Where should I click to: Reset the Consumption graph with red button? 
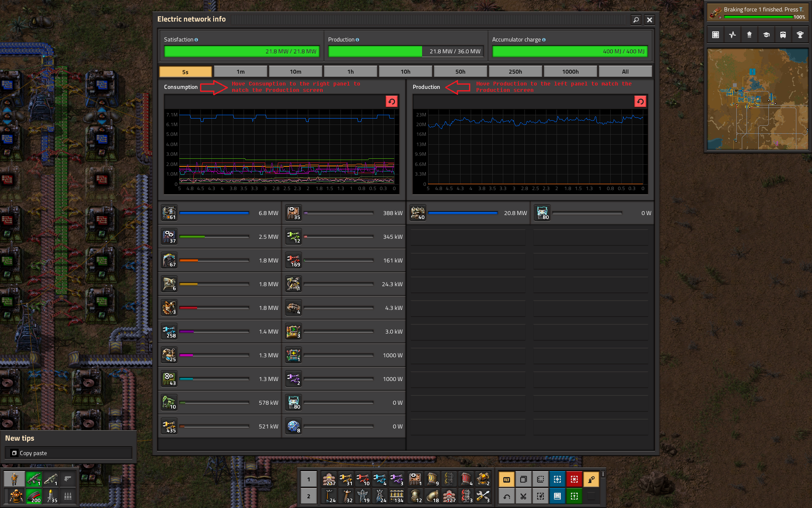click(x=391, y=101)
